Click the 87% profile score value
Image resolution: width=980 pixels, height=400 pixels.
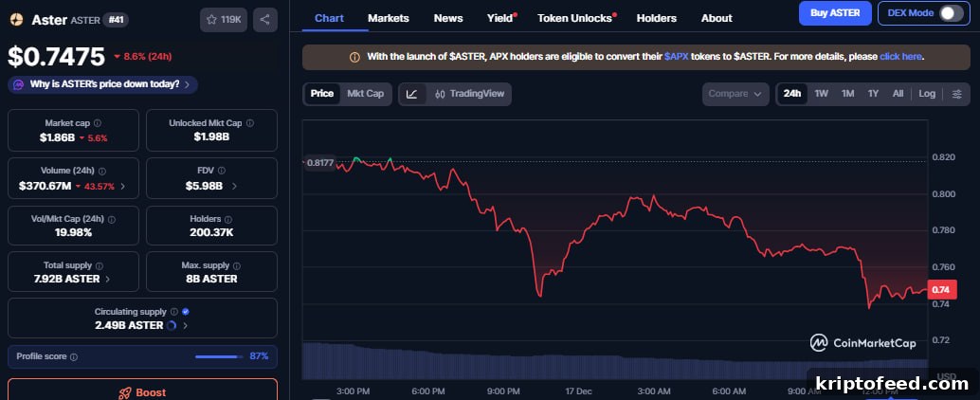pyautogui.click(x=259, y=356)
